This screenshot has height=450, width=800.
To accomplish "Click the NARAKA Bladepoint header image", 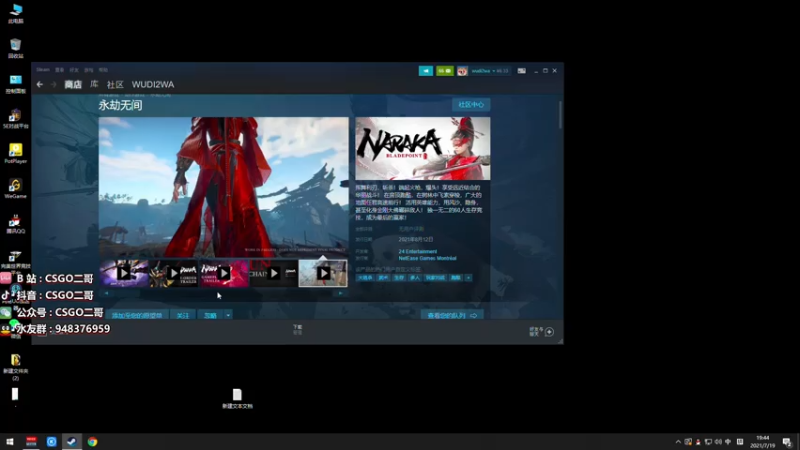I will (423, 148).
